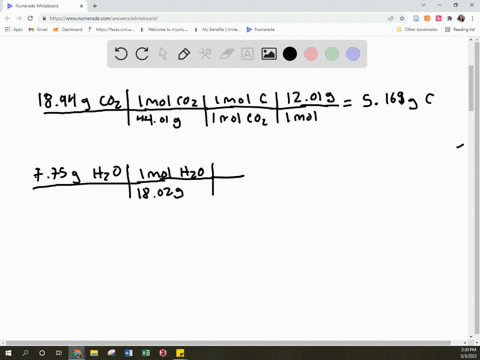Redo the last undone stroke
The image size is (480, 360).
coord(142,54)
